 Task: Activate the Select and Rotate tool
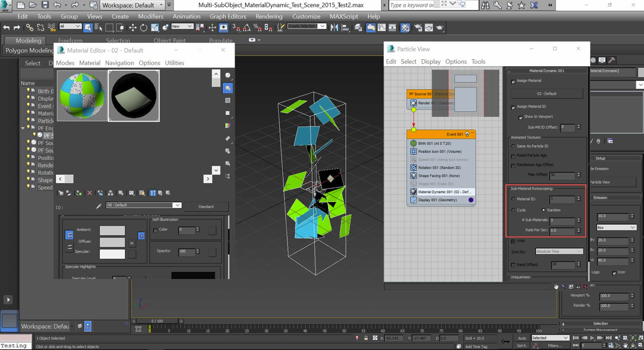pos(143,28)
